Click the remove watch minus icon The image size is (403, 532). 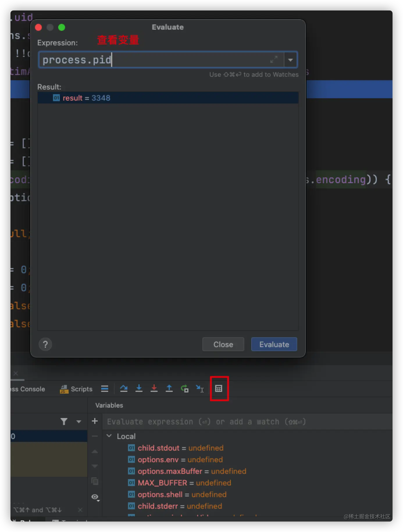[x=95, y=436]
